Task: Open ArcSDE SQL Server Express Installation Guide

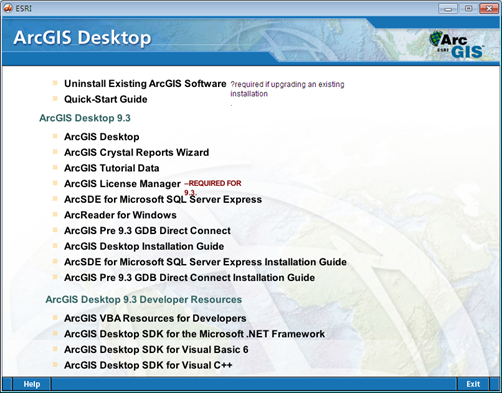Action: tap(205, 262)
